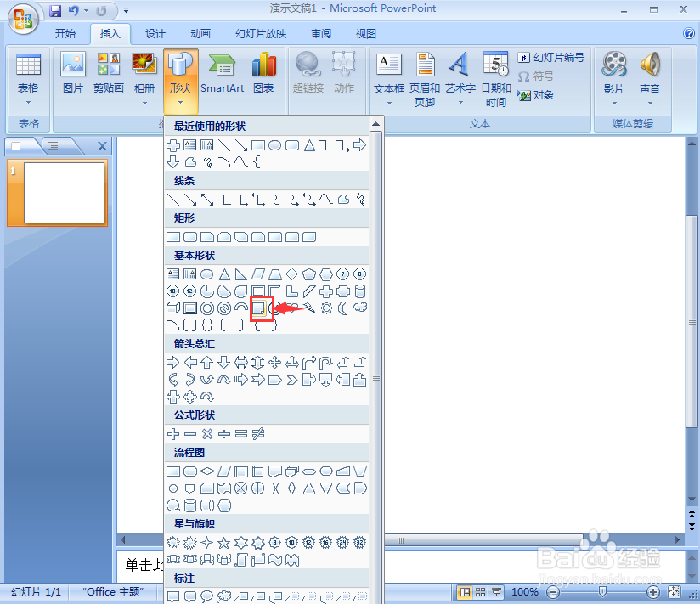Switch to normal view in status bar
Image resolution: width=700 pixels, height=604 pixels.
(x=465, y=592)
